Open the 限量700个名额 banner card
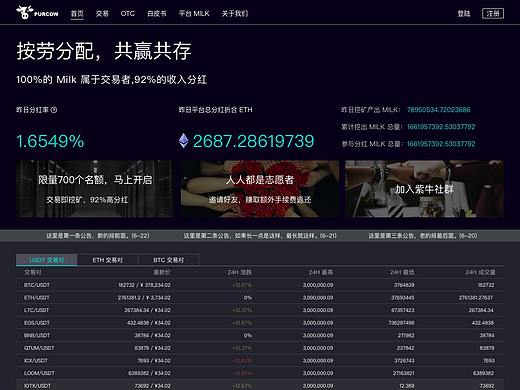 point(95,189)
